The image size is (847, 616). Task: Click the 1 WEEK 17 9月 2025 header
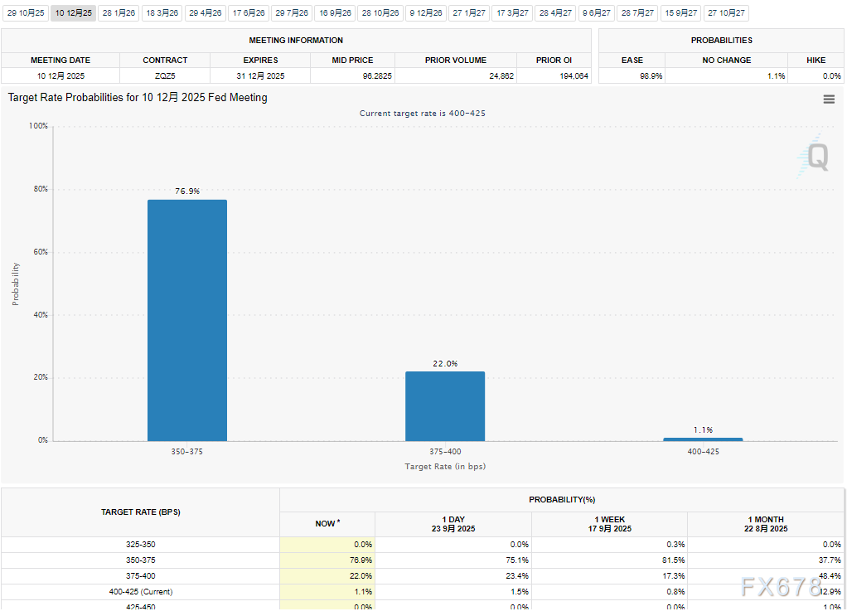(x=609, y=524)
